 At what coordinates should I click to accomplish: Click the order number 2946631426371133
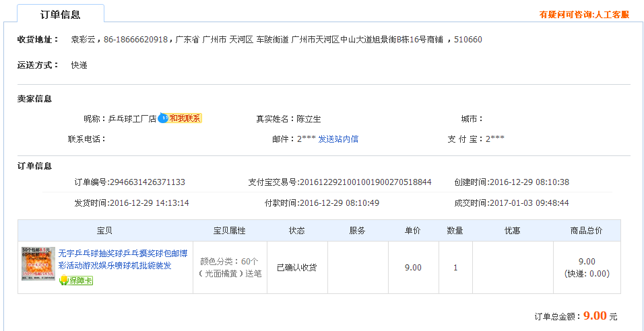147,182
